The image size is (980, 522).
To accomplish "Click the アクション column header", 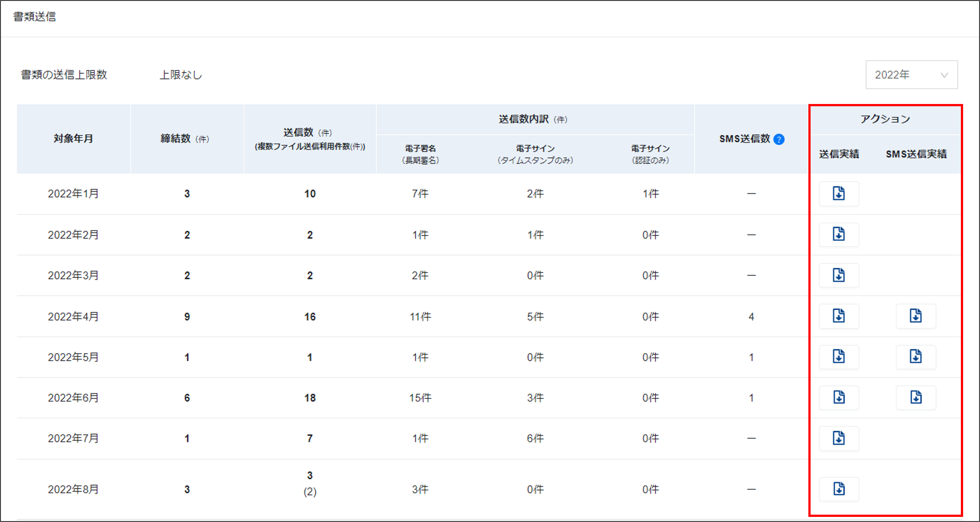I will pyautogui.click(x=885, y=119).
